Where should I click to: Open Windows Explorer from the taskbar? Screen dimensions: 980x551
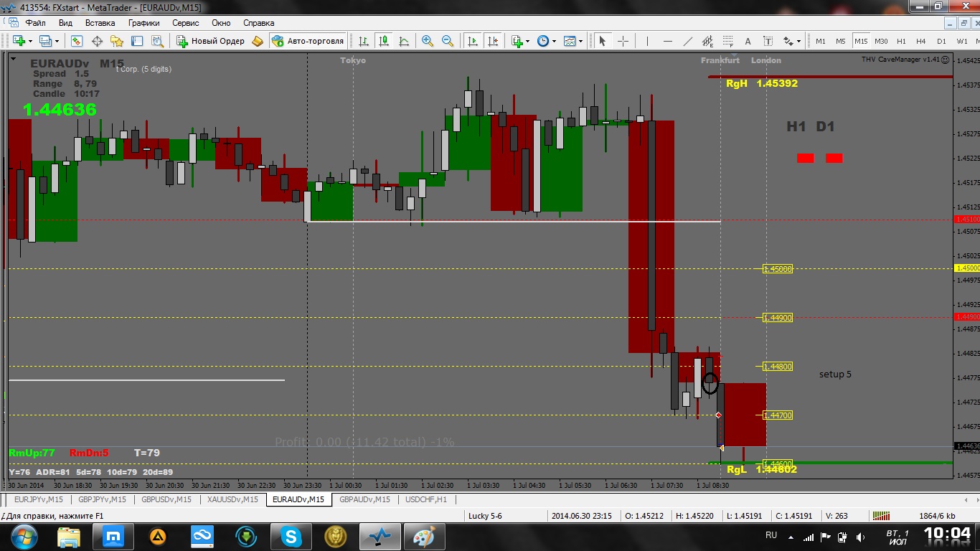coord(69,536)
